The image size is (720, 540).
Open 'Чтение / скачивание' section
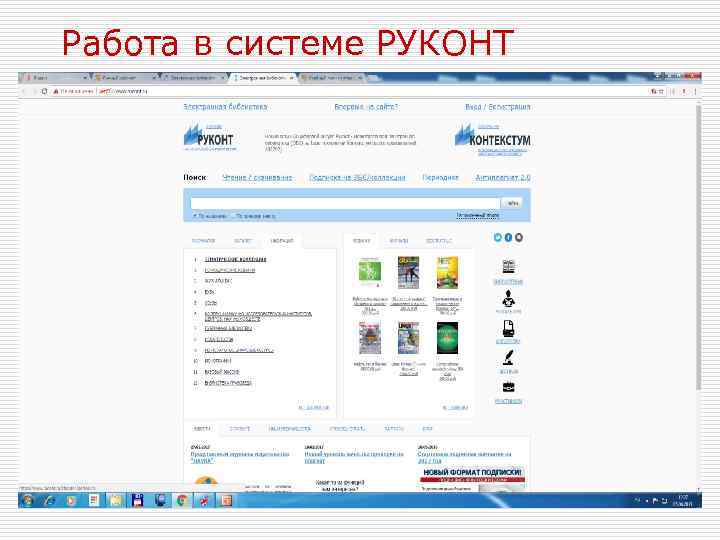click(257, 177)
